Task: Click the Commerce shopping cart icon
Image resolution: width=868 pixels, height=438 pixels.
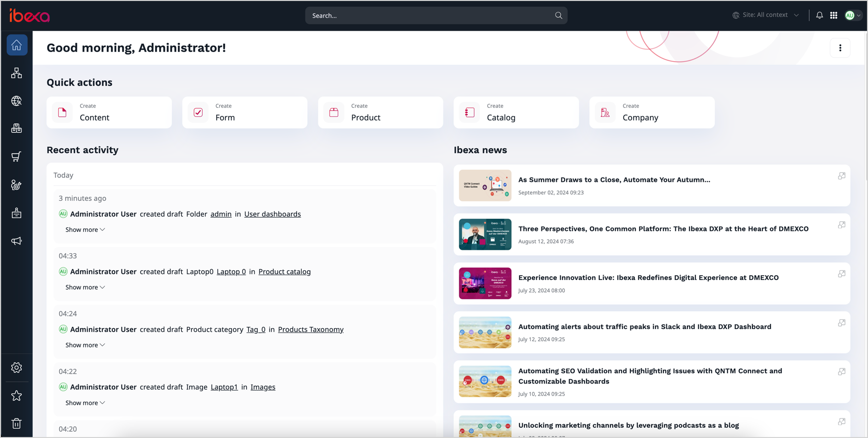Action: click(x=17, y=156)
